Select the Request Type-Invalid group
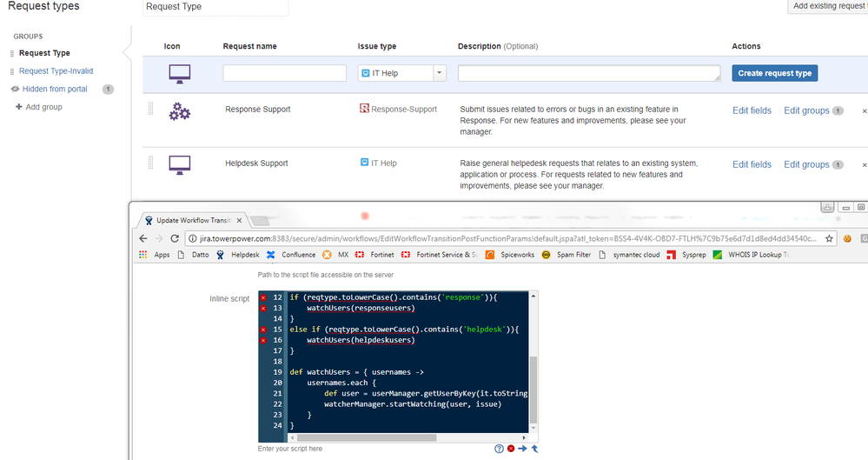Viewport: 868px width, 460px height. (x=56, y=71)
